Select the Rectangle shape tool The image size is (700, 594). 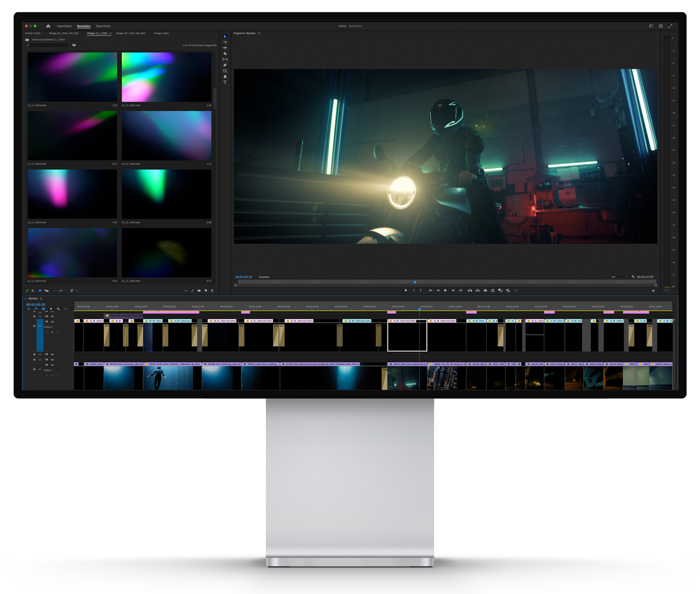(x=225, y=71)
